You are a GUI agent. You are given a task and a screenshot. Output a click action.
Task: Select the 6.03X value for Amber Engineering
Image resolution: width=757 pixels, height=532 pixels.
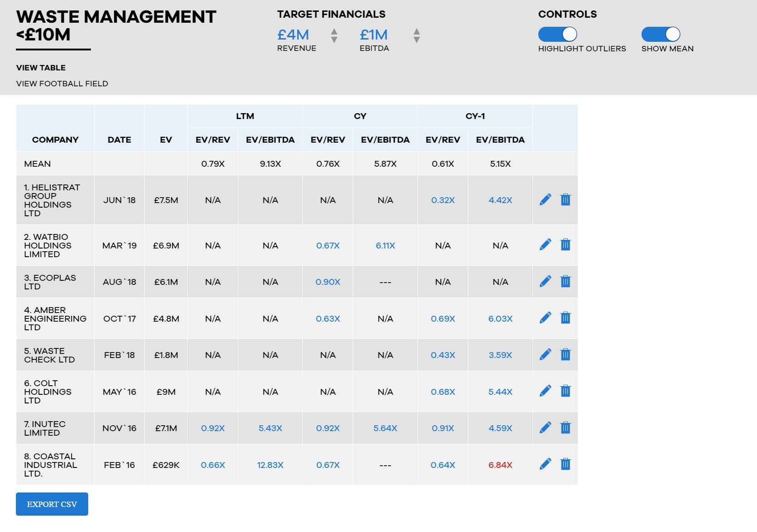501,318
